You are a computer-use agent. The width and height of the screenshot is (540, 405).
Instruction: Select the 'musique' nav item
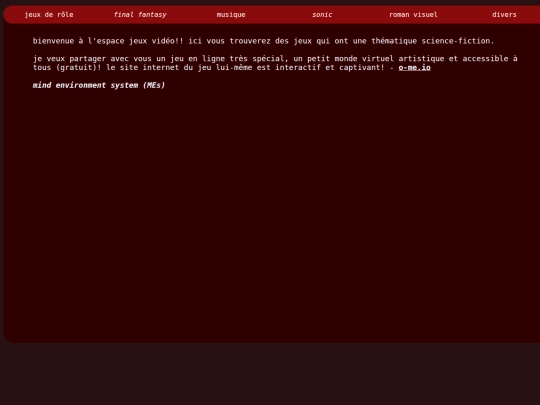(231, 15)
